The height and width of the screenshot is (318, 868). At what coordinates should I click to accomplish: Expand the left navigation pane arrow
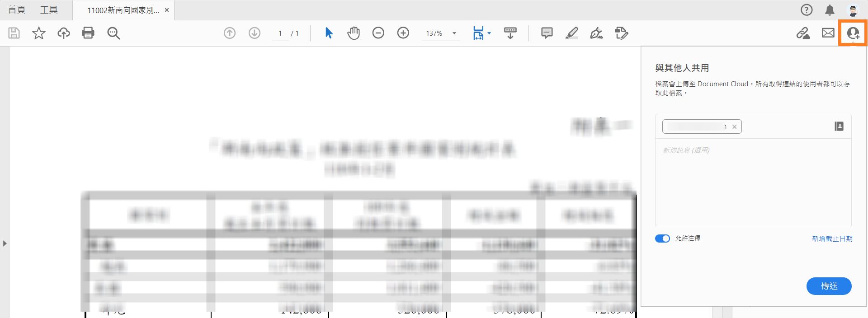pos(5,243)
